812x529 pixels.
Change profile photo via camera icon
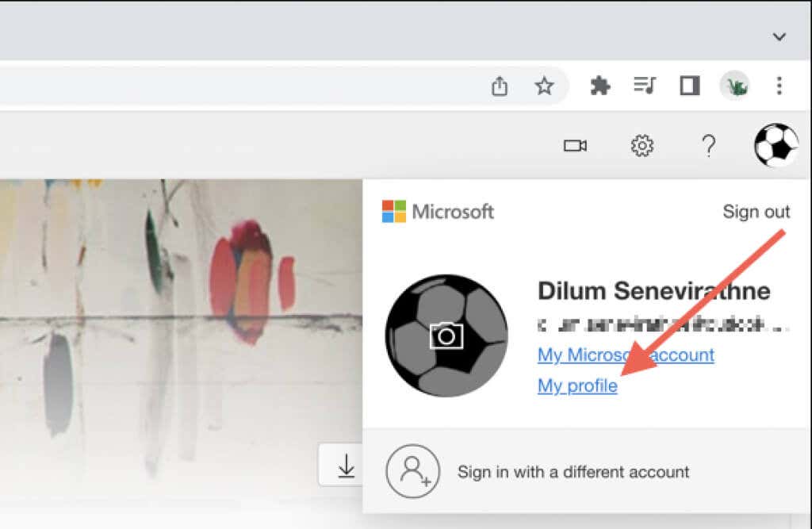click(446, 335)
